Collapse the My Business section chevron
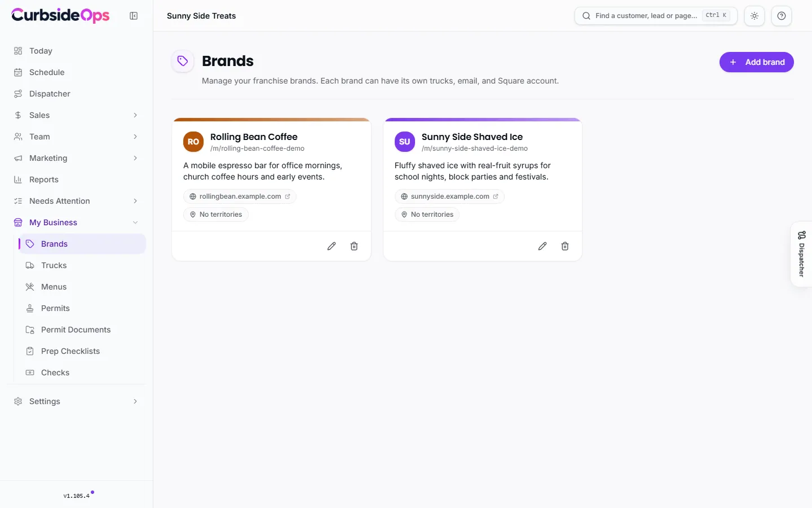This screenshot has width=812, height=508. [135, 222]
